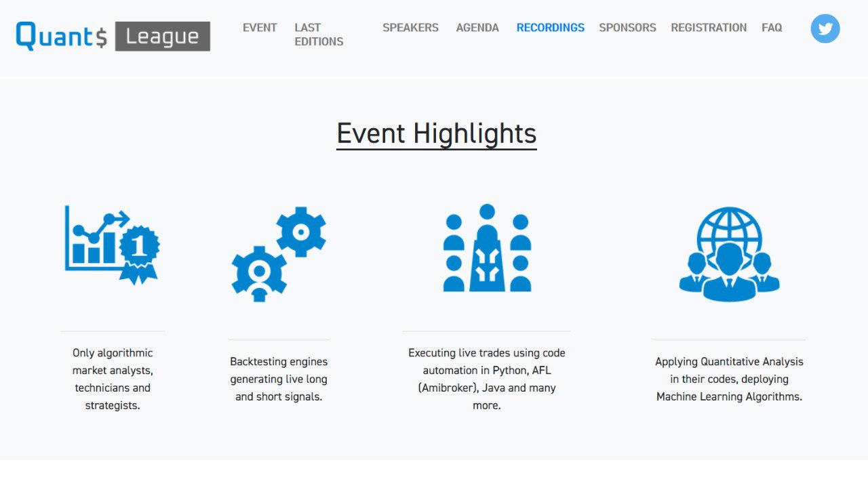Click the Quantitative Analysis description text

pyautogui.click(x=729, y=379)
